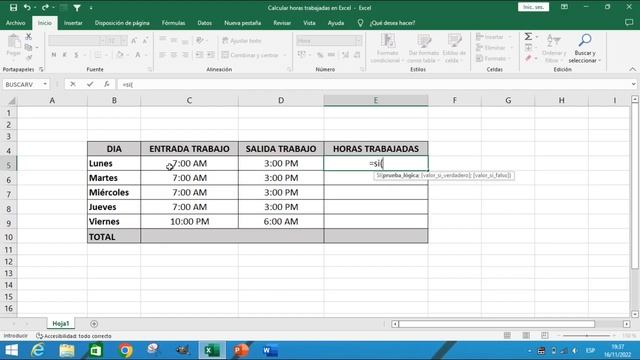Click the Pegar paste icon
Viewport: 640px width, 360px height.
click(x=13, y=45)
